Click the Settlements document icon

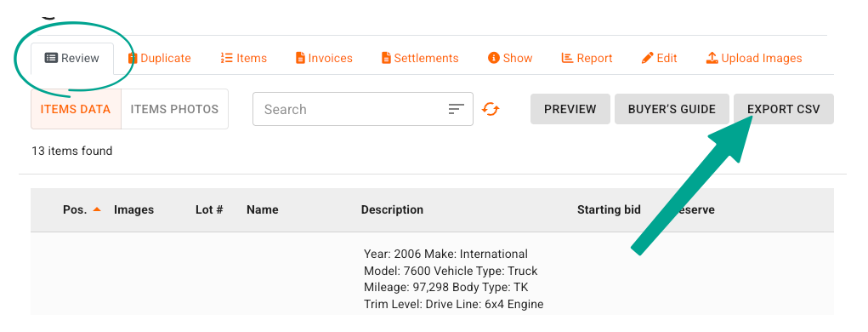[386, 58]
